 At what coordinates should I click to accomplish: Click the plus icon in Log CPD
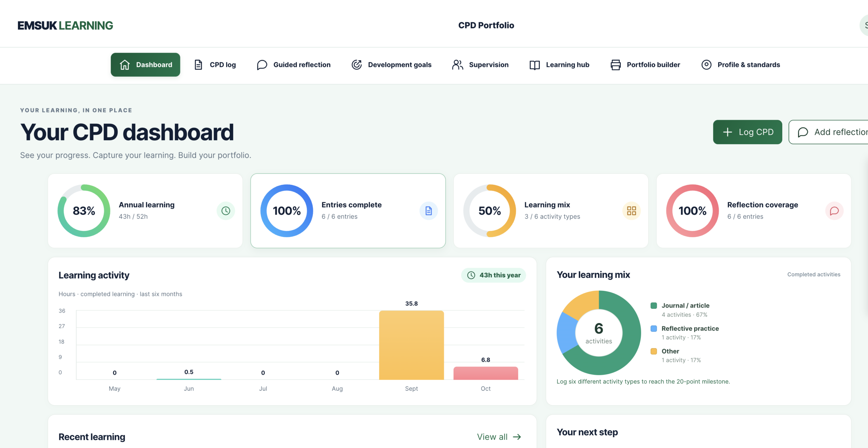point(727,132)
